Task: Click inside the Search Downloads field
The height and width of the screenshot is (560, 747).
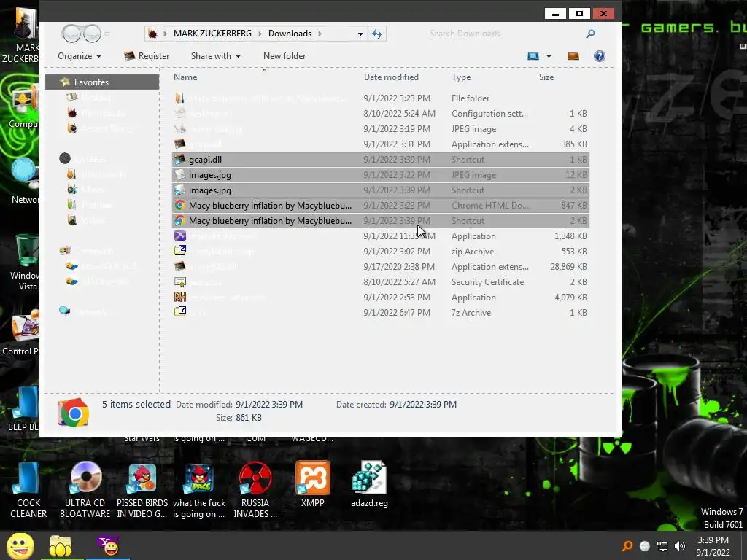Action: pos(505,34)
